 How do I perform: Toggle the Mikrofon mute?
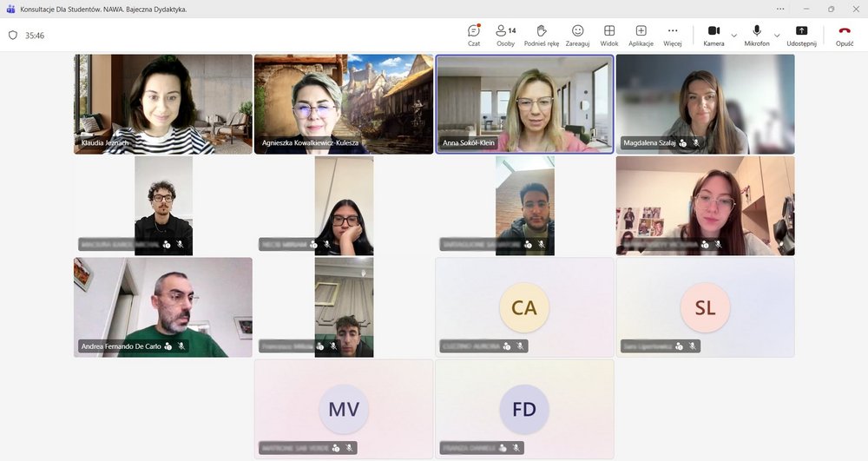pyautogui.click(x=757, y=36)
